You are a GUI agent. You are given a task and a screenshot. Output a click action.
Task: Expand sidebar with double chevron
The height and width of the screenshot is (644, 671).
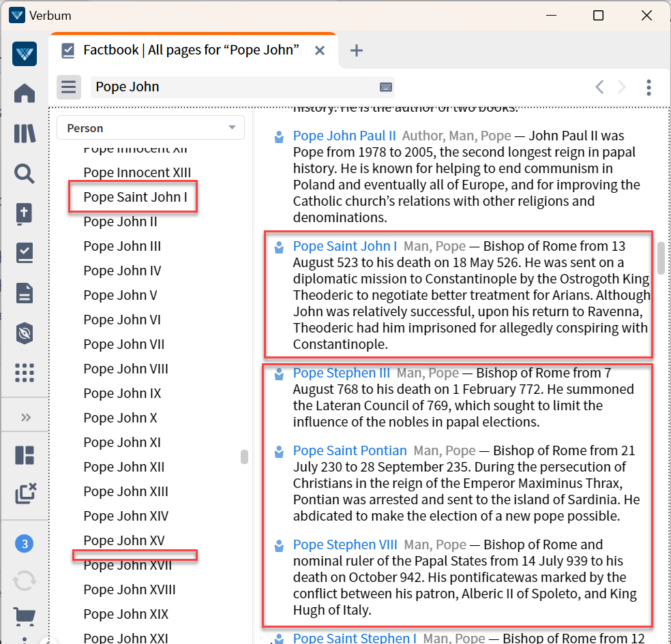point(26,417)
